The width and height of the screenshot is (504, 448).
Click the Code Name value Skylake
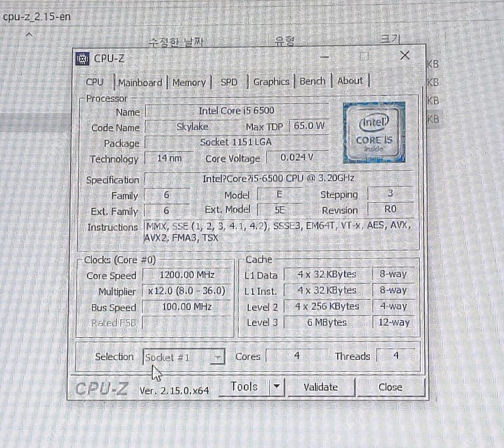coord(192,127)
